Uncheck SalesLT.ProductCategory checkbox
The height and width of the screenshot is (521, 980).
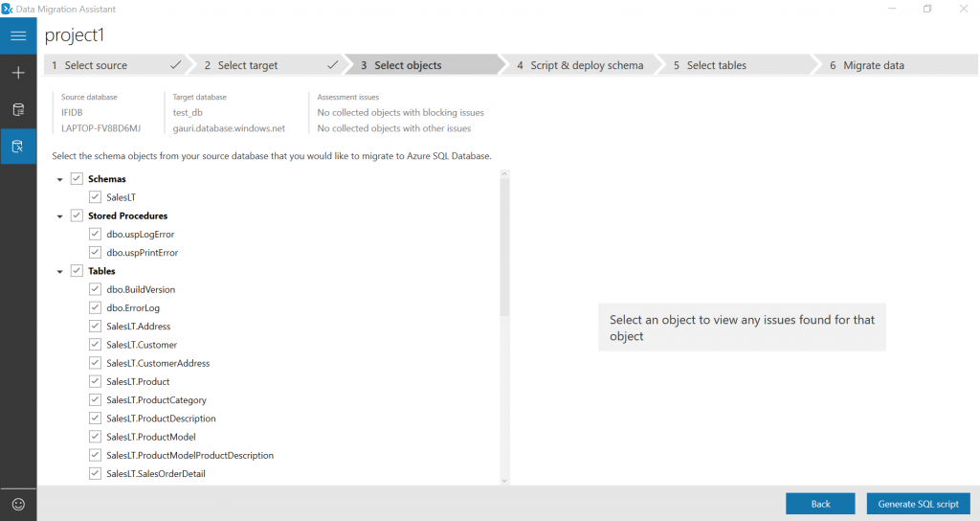95,399
